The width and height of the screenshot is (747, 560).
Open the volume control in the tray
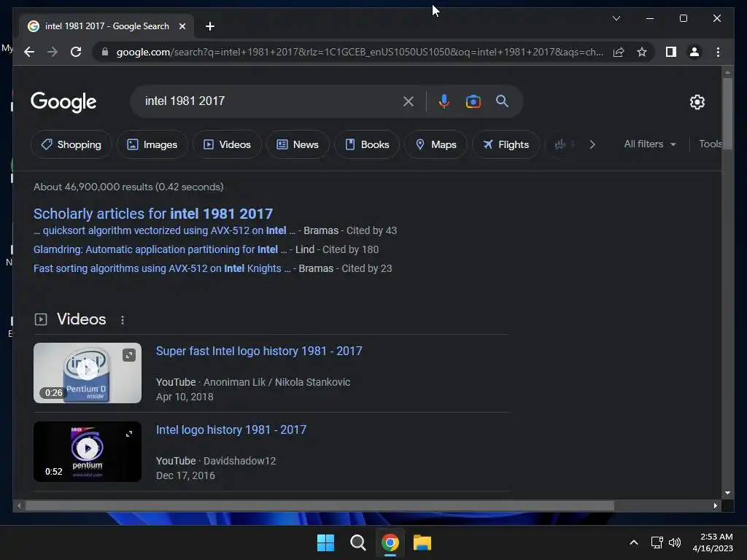pos(675,542)
